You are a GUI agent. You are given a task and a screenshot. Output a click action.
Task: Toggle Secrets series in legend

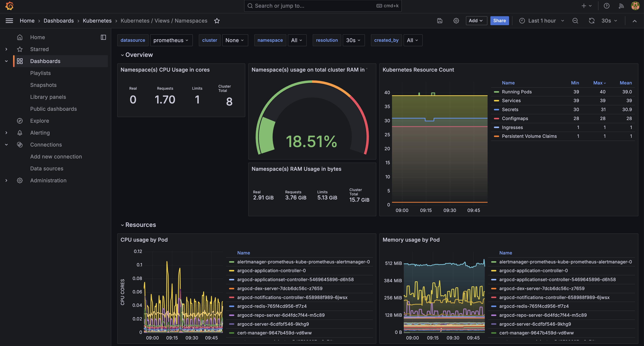point(510,110)
